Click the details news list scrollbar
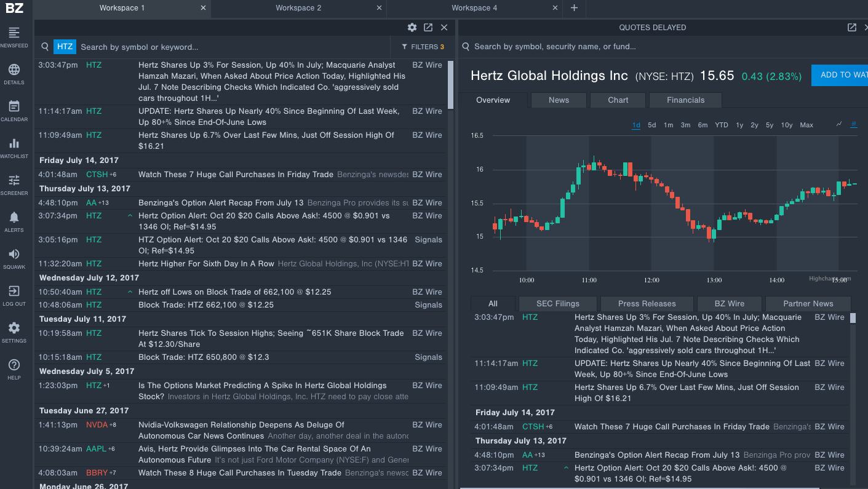Screen dimensions: 868x489 tap(853, 318)
